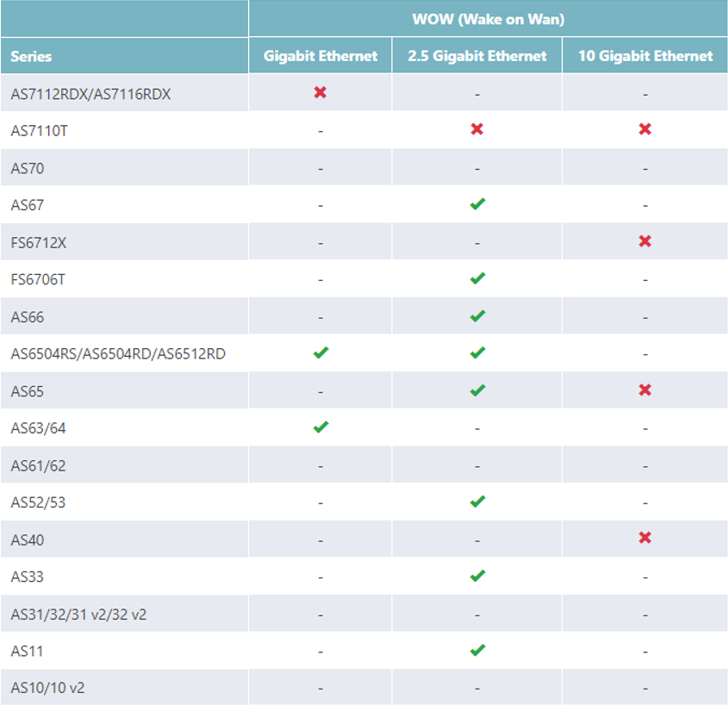728x705 pixels.
Task: Click AS7110T 10 Gigabit red cross
Action: [644, 129]
